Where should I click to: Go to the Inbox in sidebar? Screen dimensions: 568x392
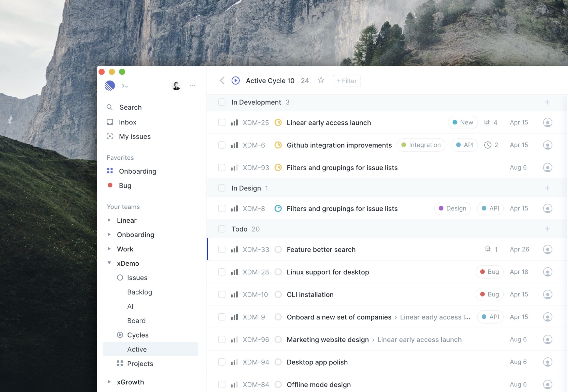pyautogui.click(x=127, y=122)
